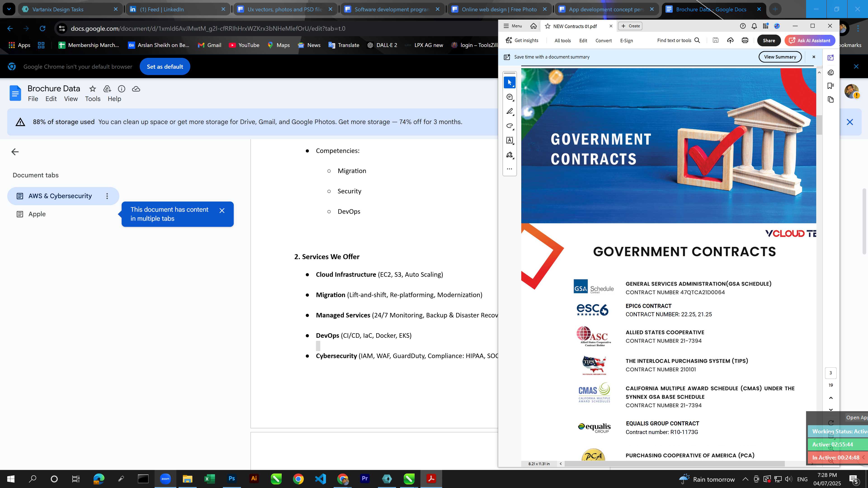Click View Summary button
This screenshot has width=868, height=488.
pos(780,57)
